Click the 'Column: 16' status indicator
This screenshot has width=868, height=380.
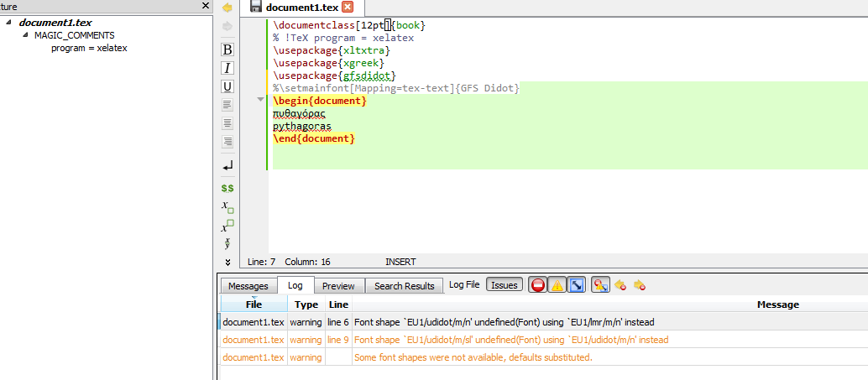click(x=308, y=263)
